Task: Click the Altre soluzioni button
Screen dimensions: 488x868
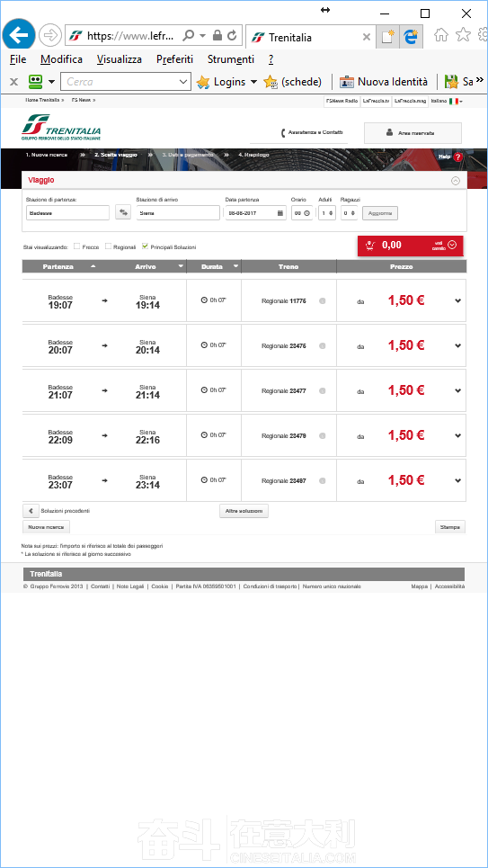Action: tap(244, 511)
